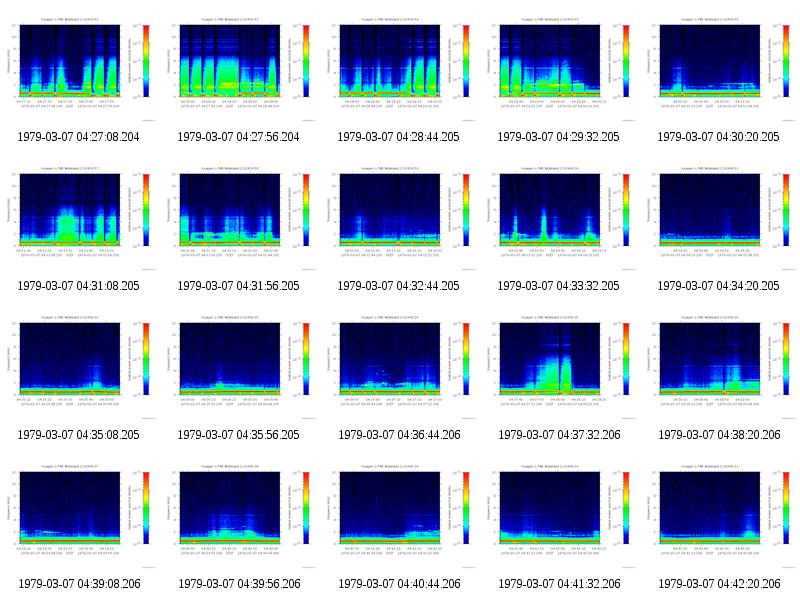Click the caption 1979-03-07 04:27:08.204
Viewport: 800px width, 596px height.
pos(78,137)
